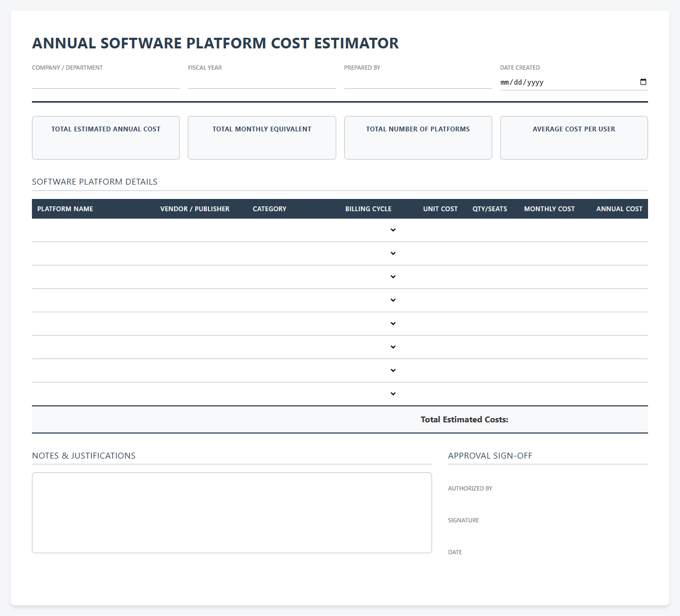Click the Date label under Approval Sign-Off
The image size is (680, 616).
(x=455, y=552)
